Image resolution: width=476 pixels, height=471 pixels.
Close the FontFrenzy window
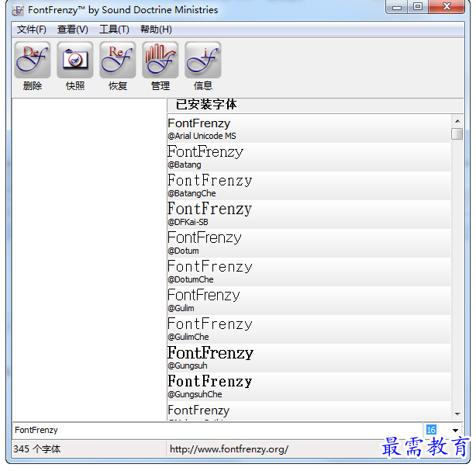pos(447,7)
